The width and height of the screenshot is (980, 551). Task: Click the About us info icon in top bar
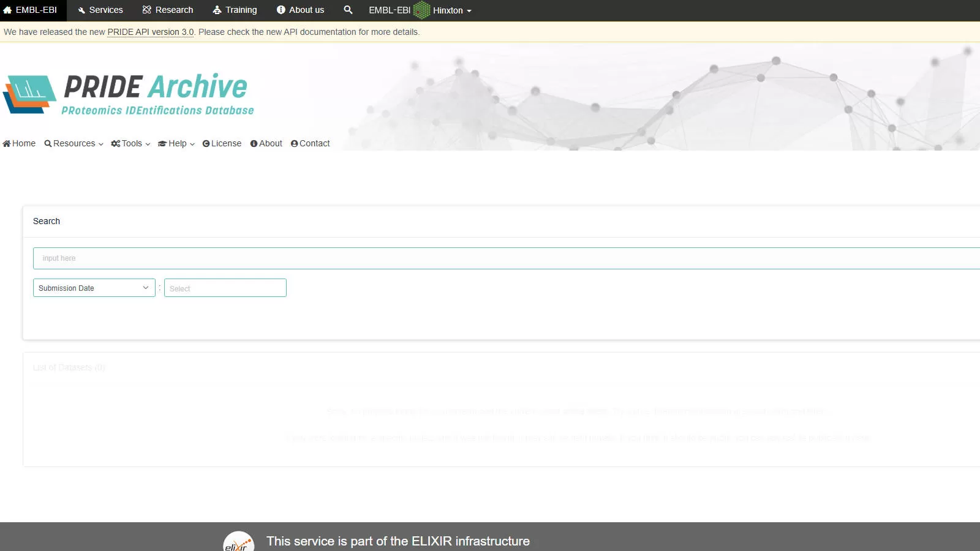(x=281, y=10)
